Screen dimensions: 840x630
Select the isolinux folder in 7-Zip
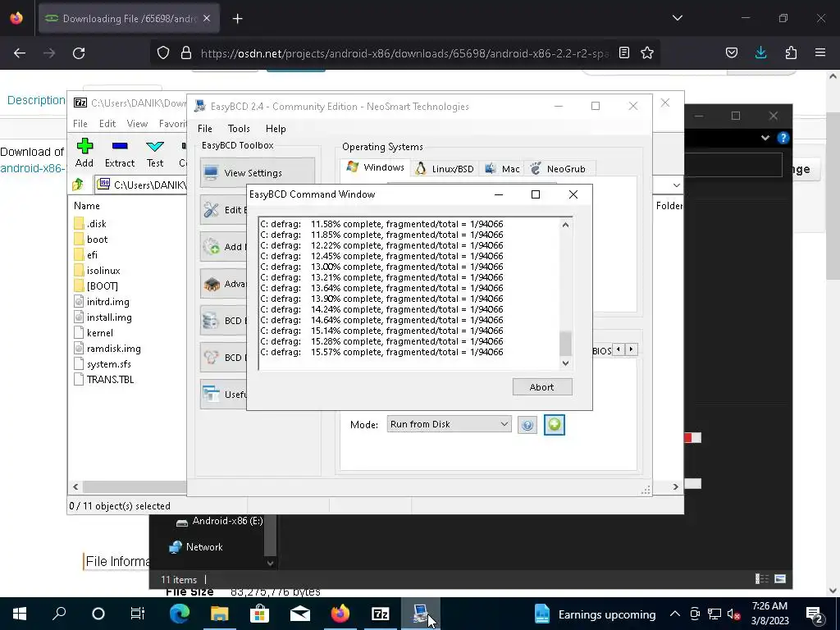coord(97,271)
